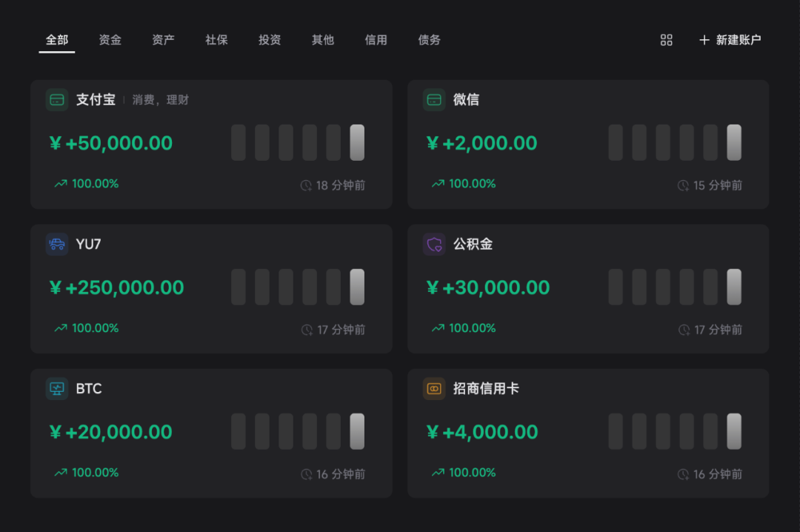Click the clock icon beside 15 分钟前
The width and height of the screenshot is (800, 532).
(683, 185)
